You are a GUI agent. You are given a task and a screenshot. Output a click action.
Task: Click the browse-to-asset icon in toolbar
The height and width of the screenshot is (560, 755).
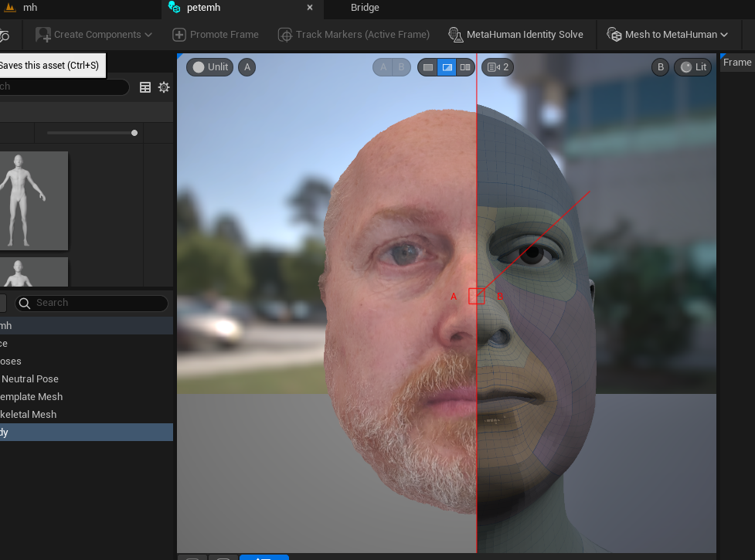[x=5, y=36]
